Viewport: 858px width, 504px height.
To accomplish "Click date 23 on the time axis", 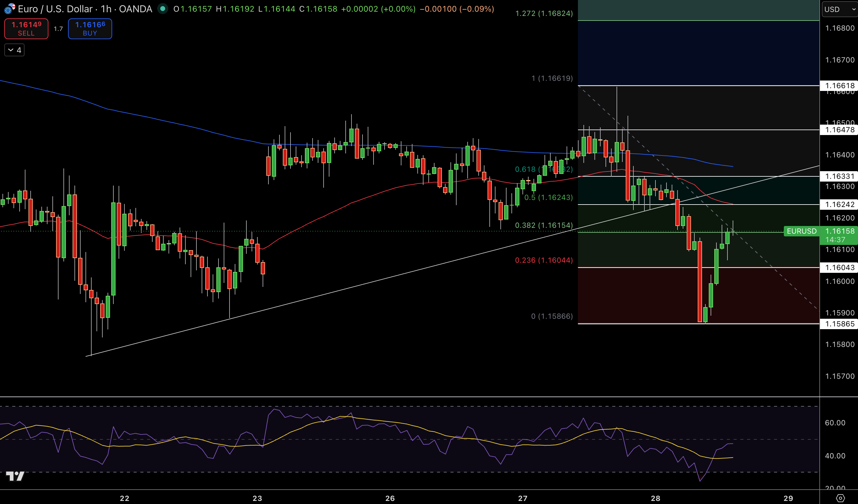I will 257,498.
